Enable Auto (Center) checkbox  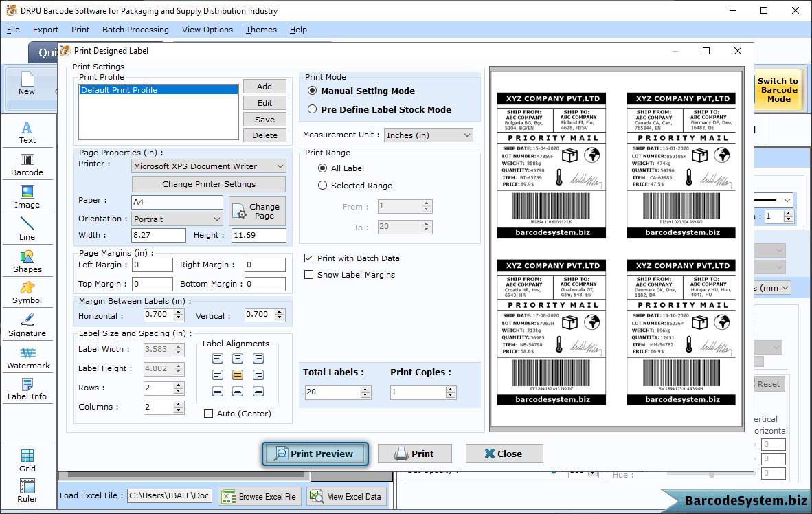pos(208,414)
